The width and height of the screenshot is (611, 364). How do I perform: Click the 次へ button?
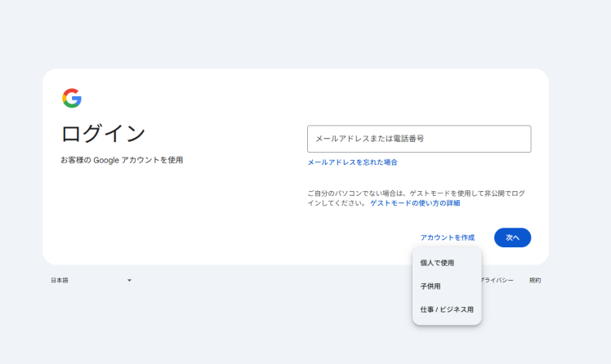[x=512, y=237]
